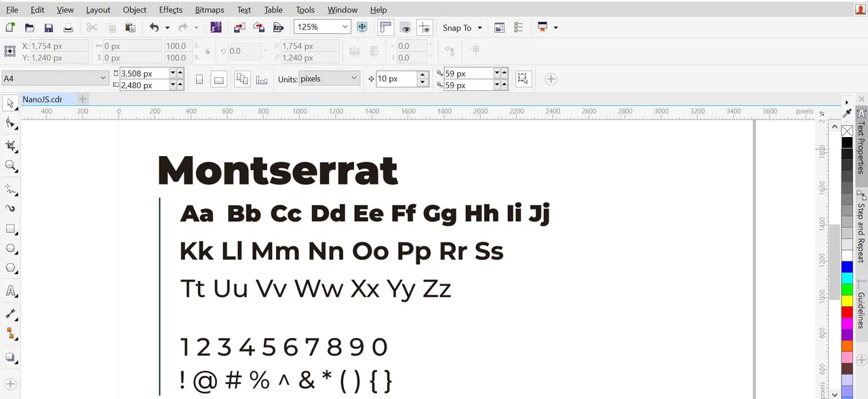Open the Effects menu
Viewport: 868px width, 399px height.
[x=171, y=9]
